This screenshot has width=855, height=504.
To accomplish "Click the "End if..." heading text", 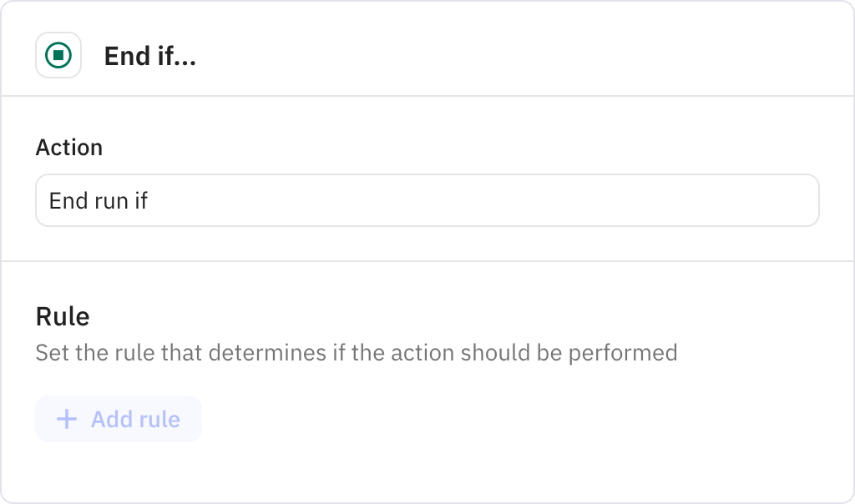I will tap(150, 56).
